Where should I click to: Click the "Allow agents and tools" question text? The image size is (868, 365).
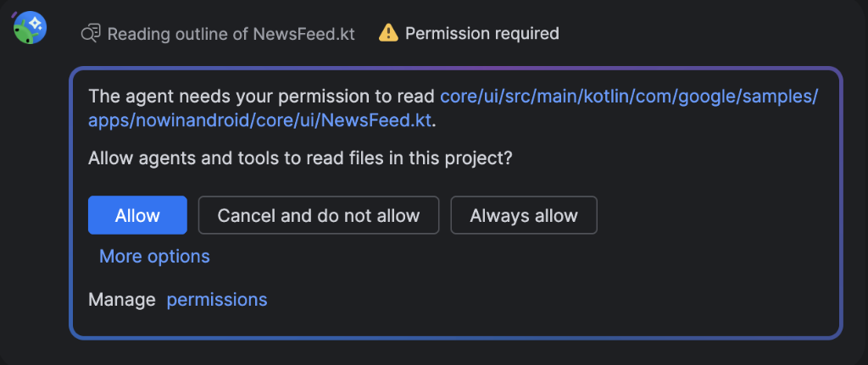point(300,158)
